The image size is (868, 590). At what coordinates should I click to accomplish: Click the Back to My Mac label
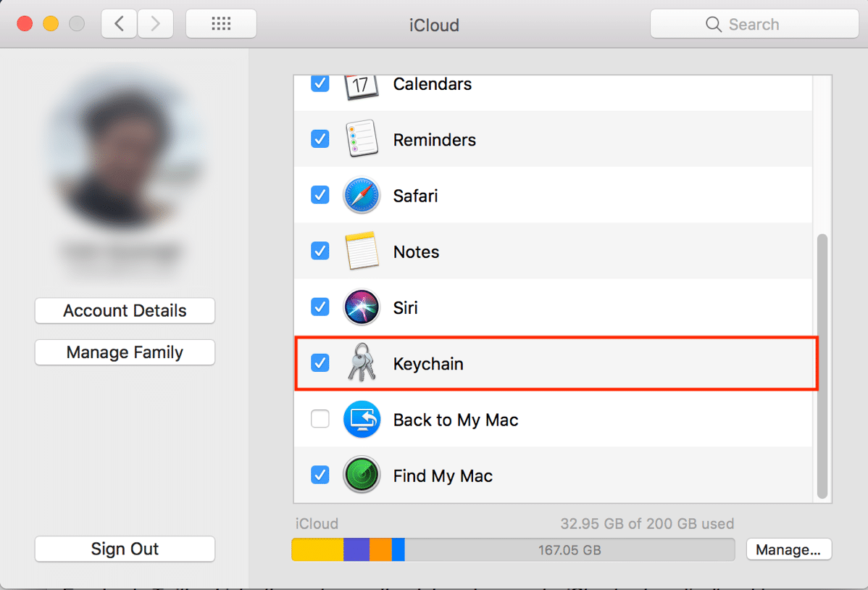point(456,420)
